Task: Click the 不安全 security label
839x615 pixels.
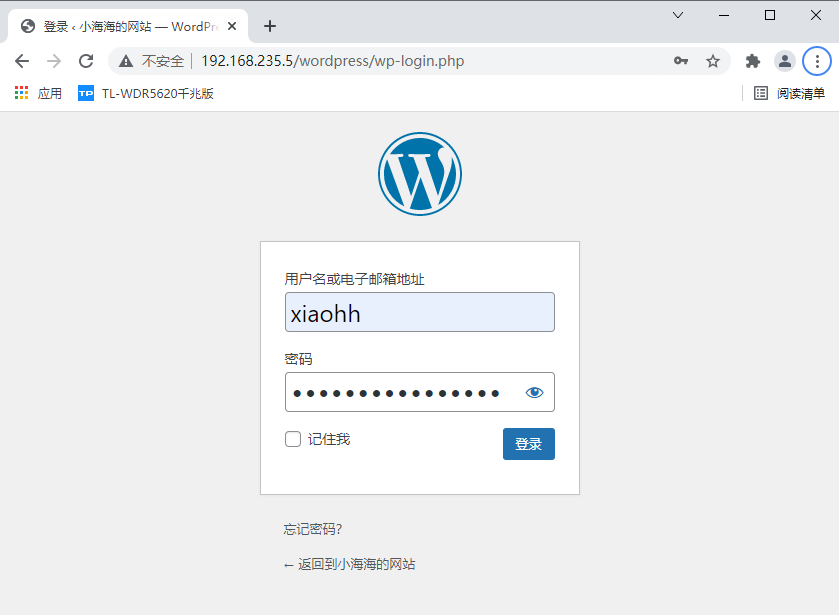Action: [163, 61]
